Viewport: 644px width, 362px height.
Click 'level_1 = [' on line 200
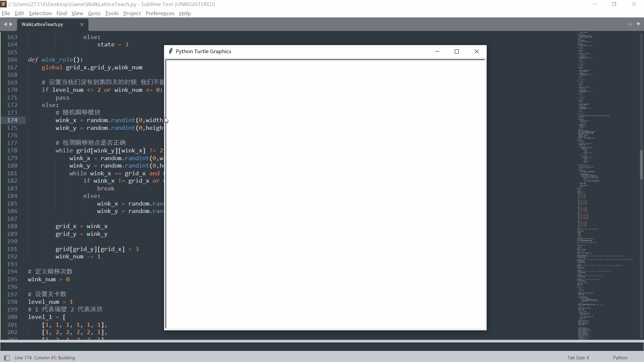click(47, 317)
